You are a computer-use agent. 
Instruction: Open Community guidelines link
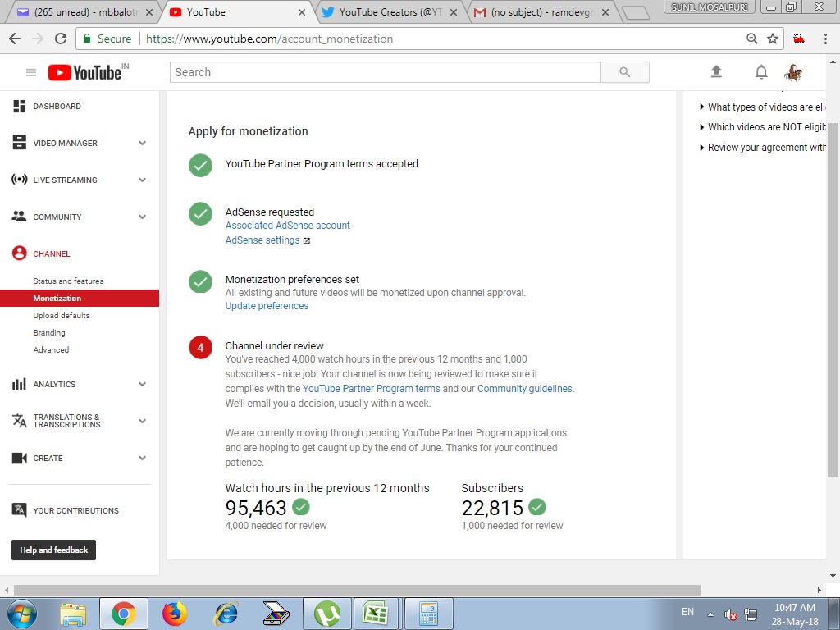point(524,388)
